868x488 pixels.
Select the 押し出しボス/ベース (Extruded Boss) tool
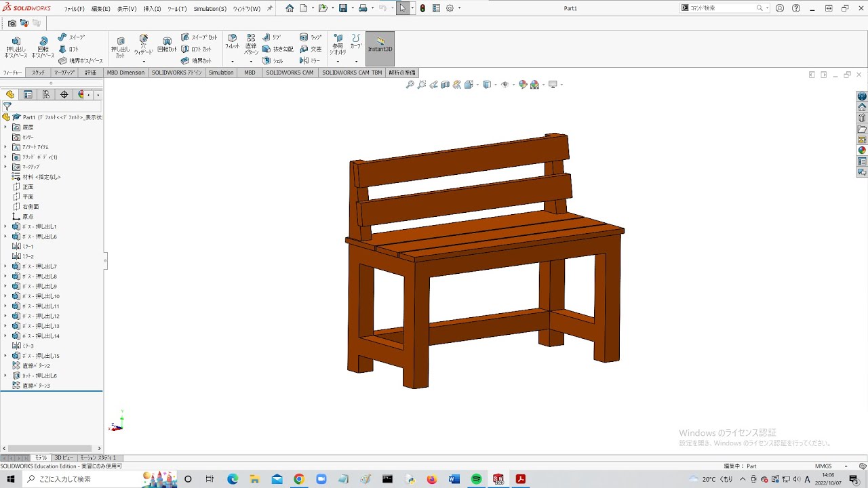(16, 47)
